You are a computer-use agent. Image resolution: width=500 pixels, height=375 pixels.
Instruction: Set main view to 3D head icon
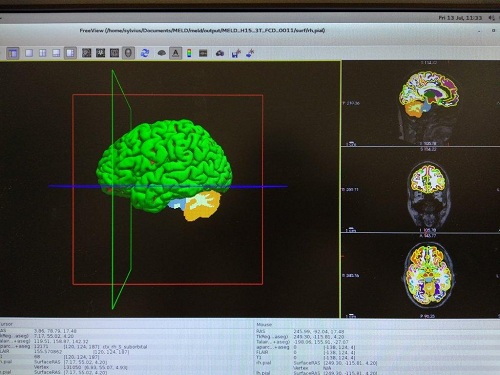point(128,53)
